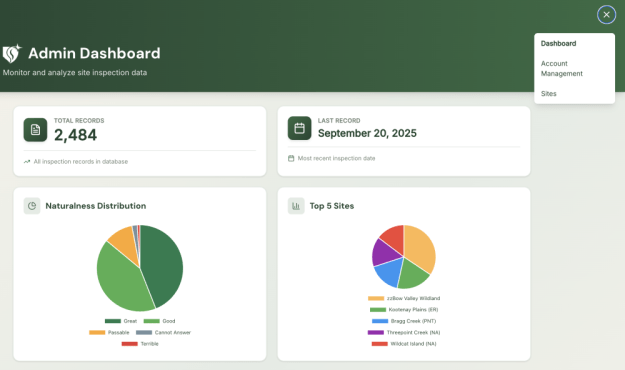Select the blue slice in Top 5 Sites pie
Screen dimensions: 625x370
tap(391, 272)
